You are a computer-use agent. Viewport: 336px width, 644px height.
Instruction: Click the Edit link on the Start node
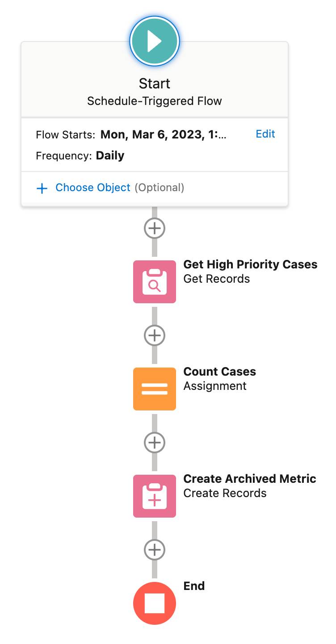[x=265, y=134]
